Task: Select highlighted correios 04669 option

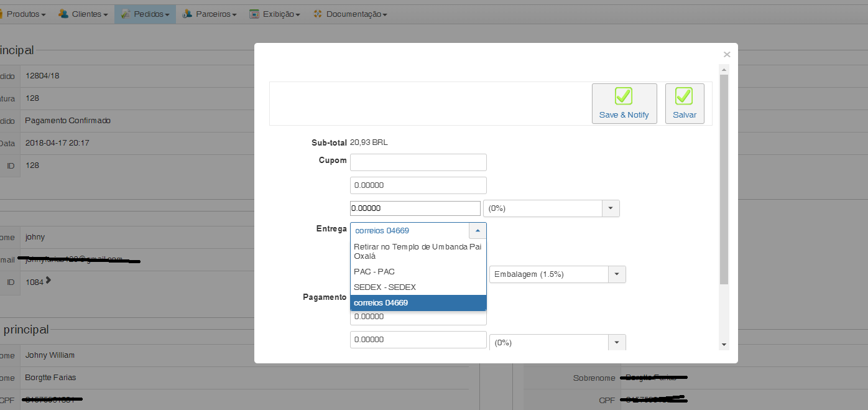Action: coord(418,302)
